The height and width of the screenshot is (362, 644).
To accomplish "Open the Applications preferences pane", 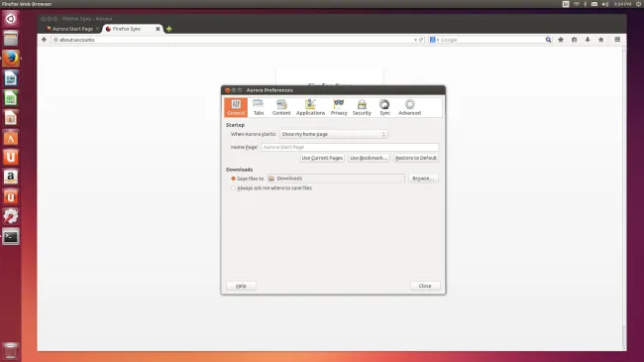I will point(310,107).
